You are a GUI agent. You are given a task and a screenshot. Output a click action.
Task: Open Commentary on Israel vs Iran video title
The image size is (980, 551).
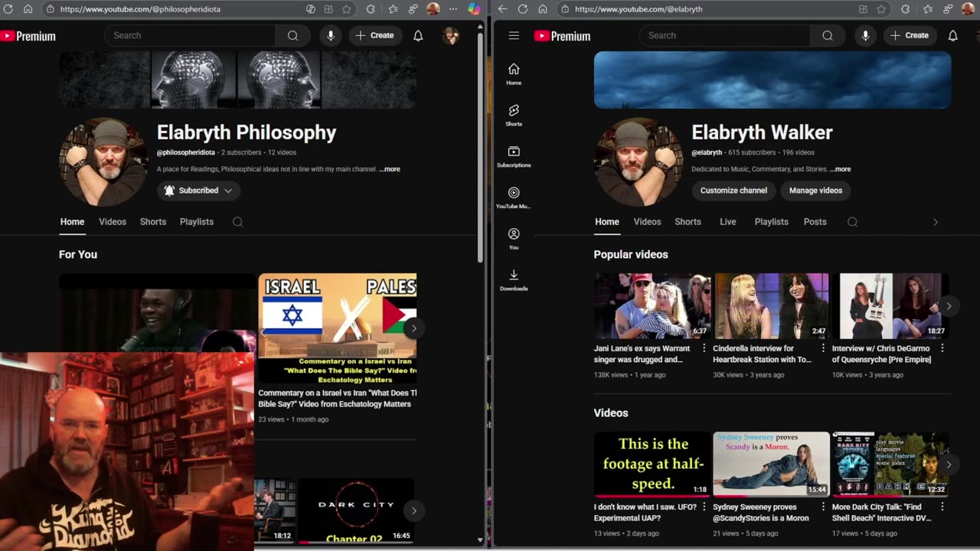[x=338, y=399]
